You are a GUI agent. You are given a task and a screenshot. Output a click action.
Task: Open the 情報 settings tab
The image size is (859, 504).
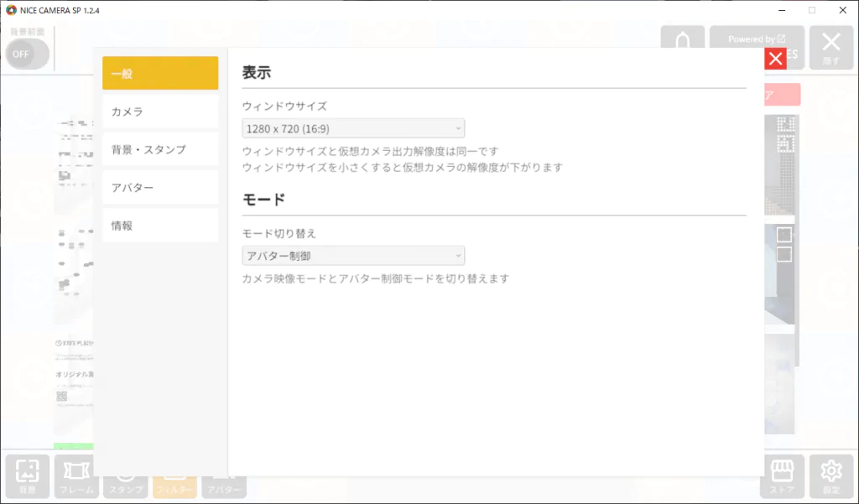160,225
